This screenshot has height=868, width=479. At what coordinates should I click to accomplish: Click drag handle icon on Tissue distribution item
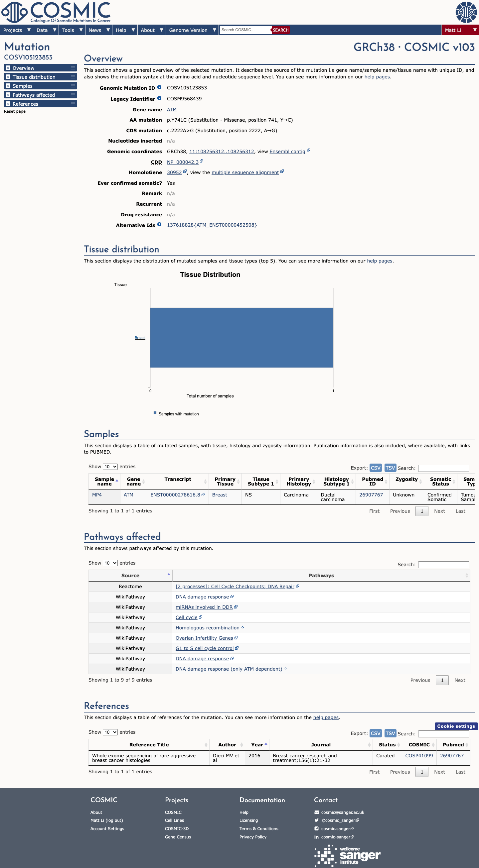pos(73,77)
